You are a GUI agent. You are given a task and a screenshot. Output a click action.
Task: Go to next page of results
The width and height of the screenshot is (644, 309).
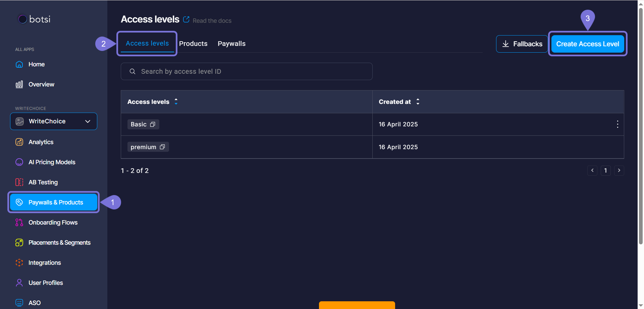coord(619,171)
